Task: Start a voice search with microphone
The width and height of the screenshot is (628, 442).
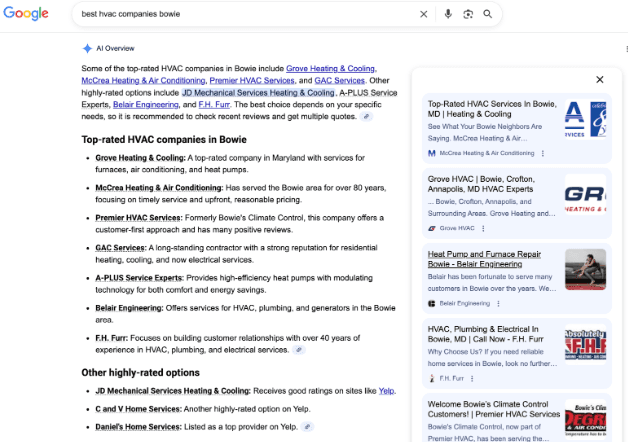Action: coord(447,14)
